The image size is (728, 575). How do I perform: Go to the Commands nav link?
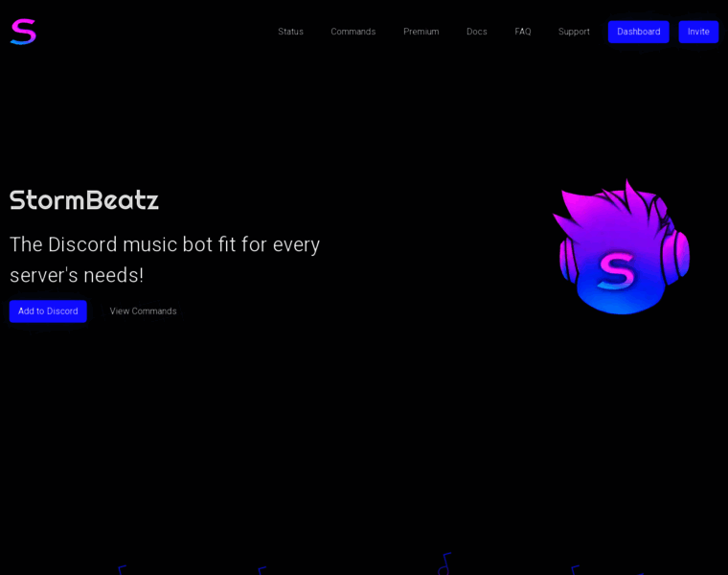(x=353, y=32)
